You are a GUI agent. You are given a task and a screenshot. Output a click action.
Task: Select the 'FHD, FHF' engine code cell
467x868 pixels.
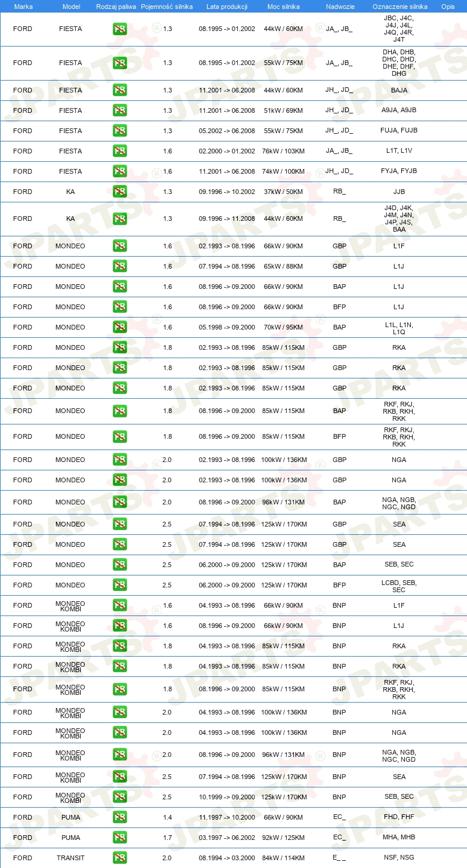(x=399, y=817)
